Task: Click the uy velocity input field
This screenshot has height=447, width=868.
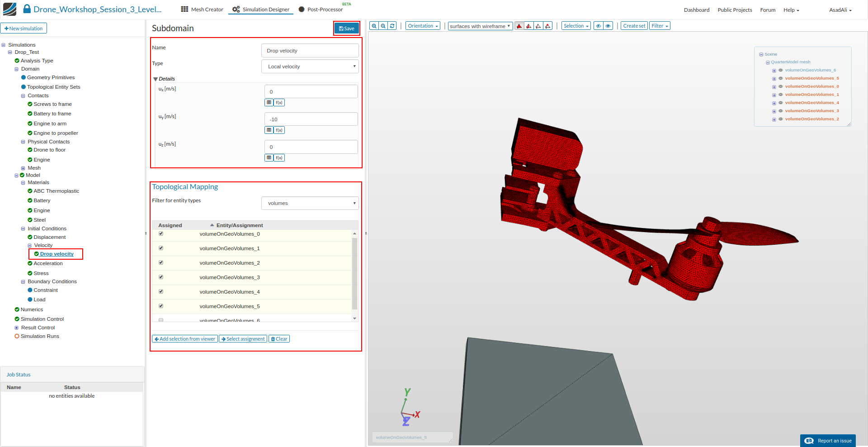Action: point(311,119)
